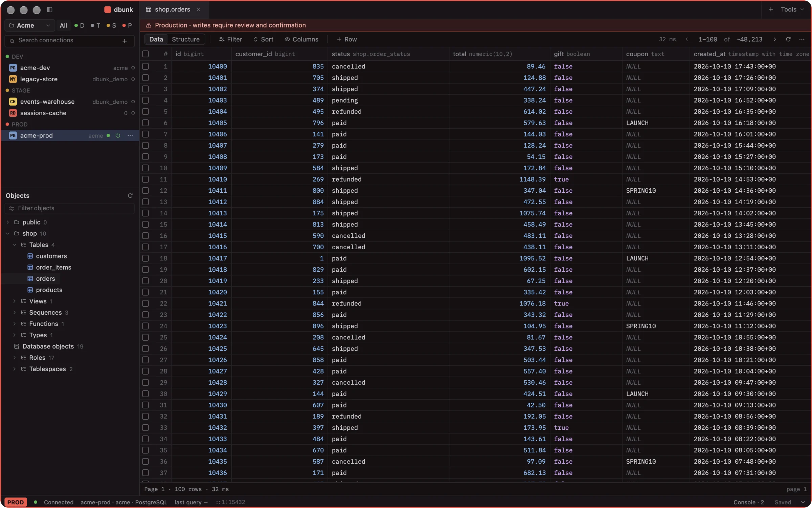This screenshot has height=508, width=812.
Task: Go to previous page of rows
Action: click(x=686, y=39)
